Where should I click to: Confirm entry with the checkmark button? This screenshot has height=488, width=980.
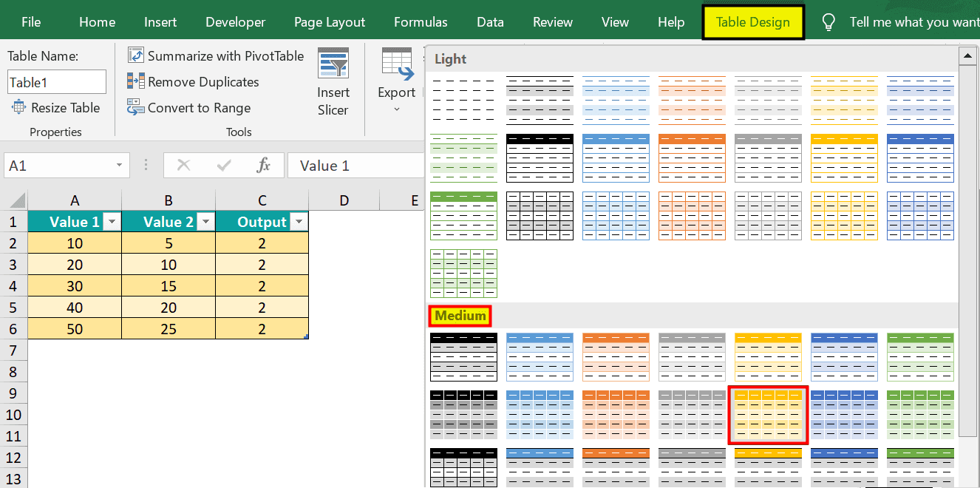(222, 165)
